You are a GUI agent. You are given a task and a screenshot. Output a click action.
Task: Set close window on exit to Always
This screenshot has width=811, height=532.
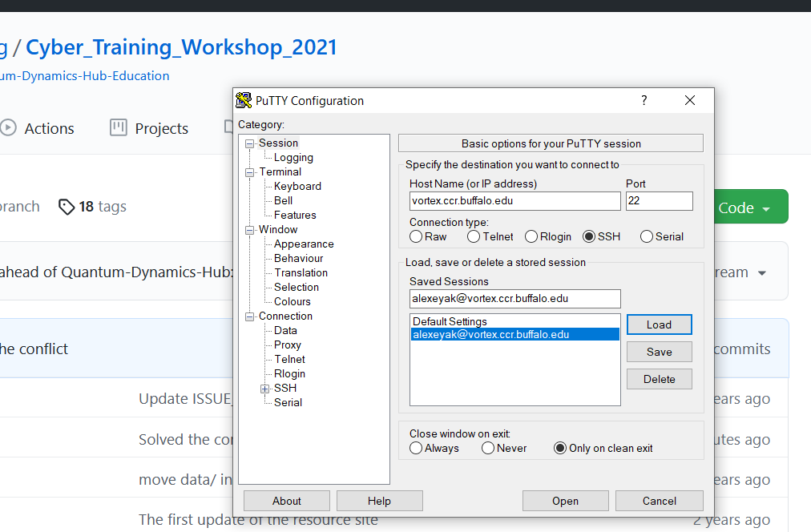point(416,448)
